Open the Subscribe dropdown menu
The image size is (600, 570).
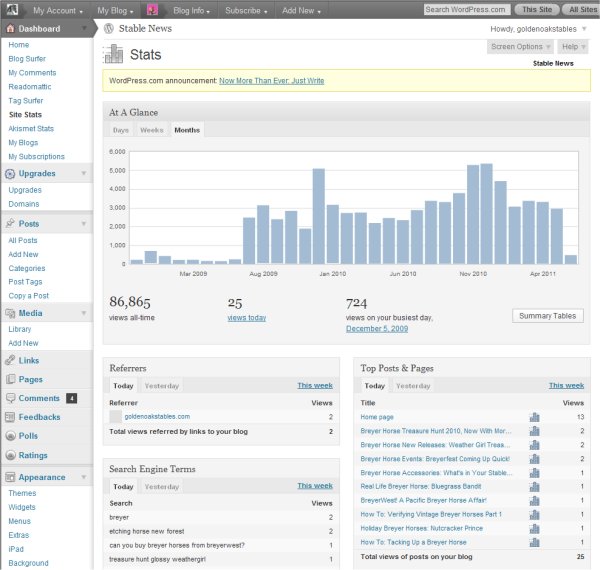coord(246,11)
